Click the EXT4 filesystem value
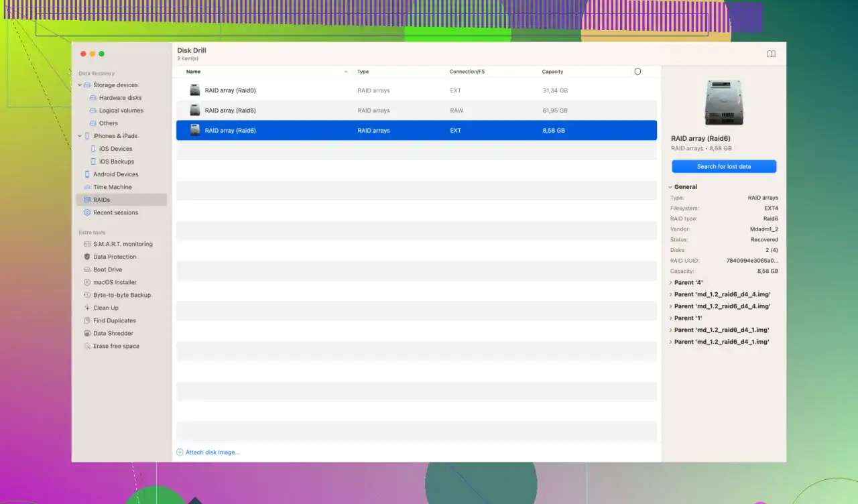This screenshot has width=858, height=504. [772, 208]
